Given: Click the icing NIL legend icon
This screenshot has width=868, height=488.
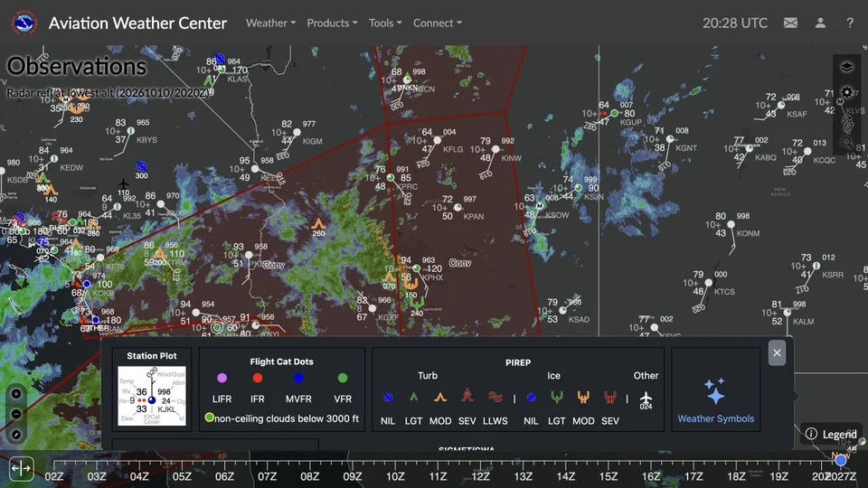Looking at the screenshot, I should click(531, 398).
